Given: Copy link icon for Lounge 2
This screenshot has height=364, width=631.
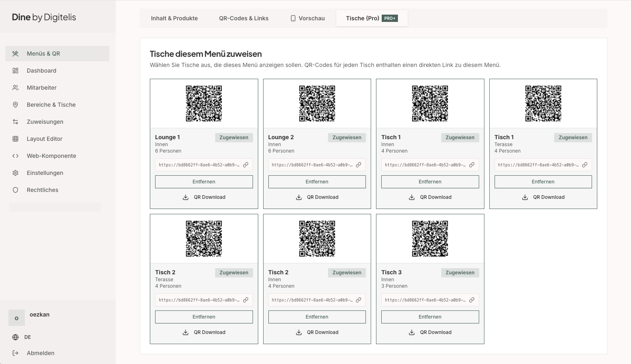Looking at the screenshot, I should (x=359, y=165).
